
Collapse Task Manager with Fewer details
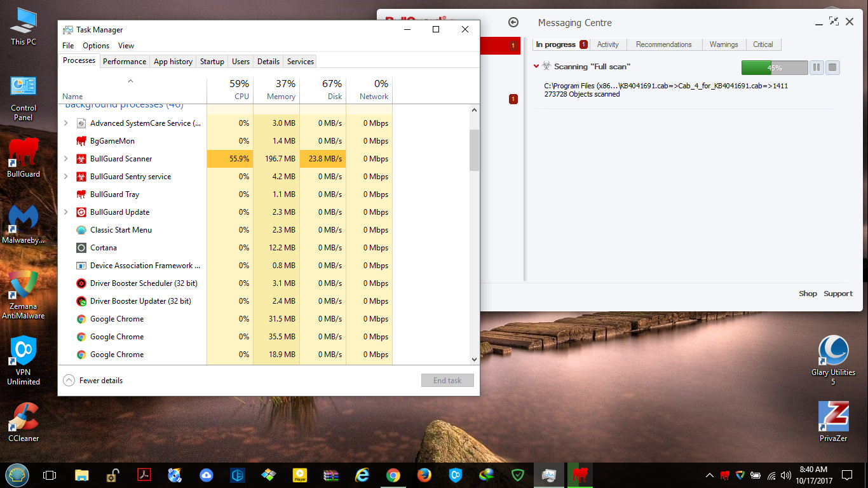(93, 381)
